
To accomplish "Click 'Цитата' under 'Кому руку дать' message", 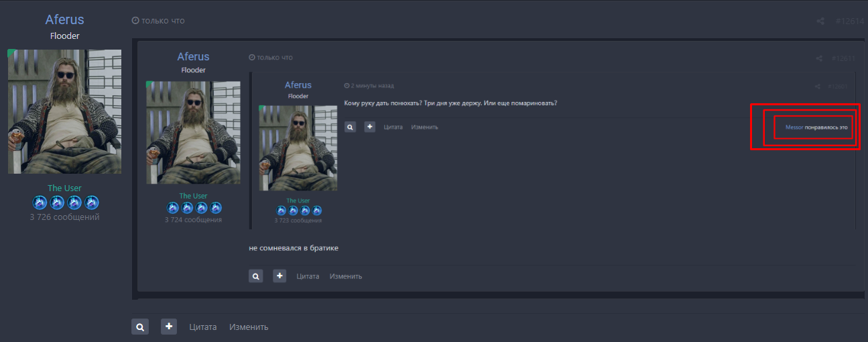I will click(393, 127).
